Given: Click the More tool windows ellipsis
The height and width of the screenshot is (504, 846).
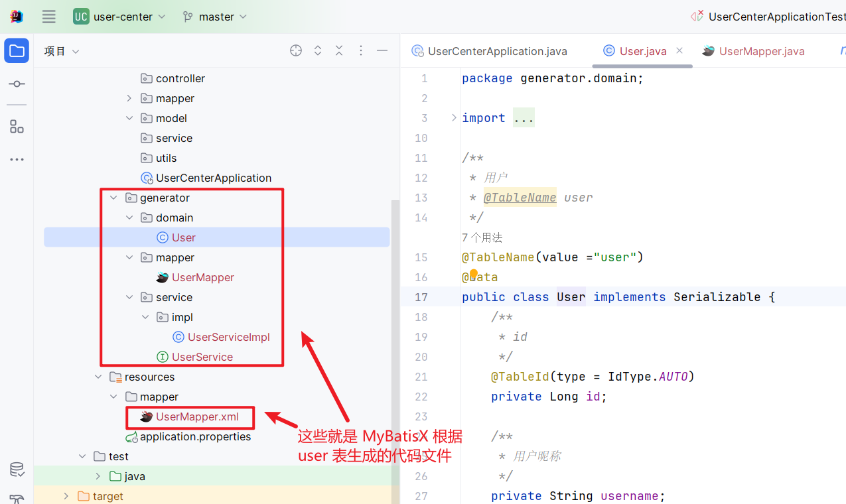Looking at the screenshot, I should 17,159.
